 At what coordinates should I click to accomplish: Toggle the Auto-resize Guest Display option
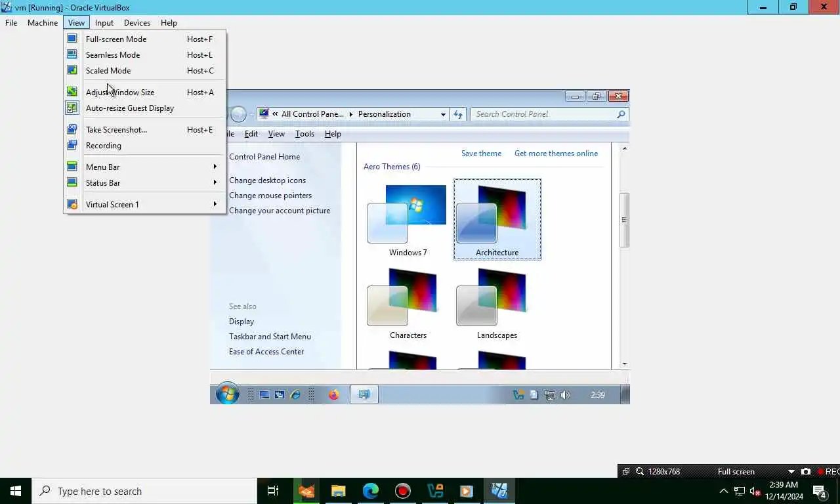(145, 108)
